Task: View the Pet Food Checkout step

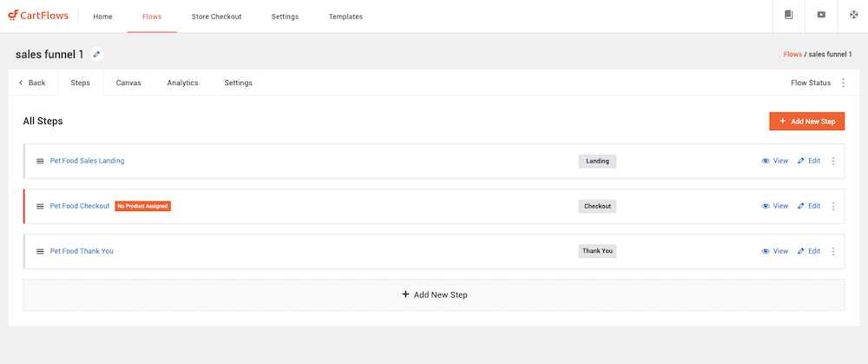Action: click(x=775, y=206)
